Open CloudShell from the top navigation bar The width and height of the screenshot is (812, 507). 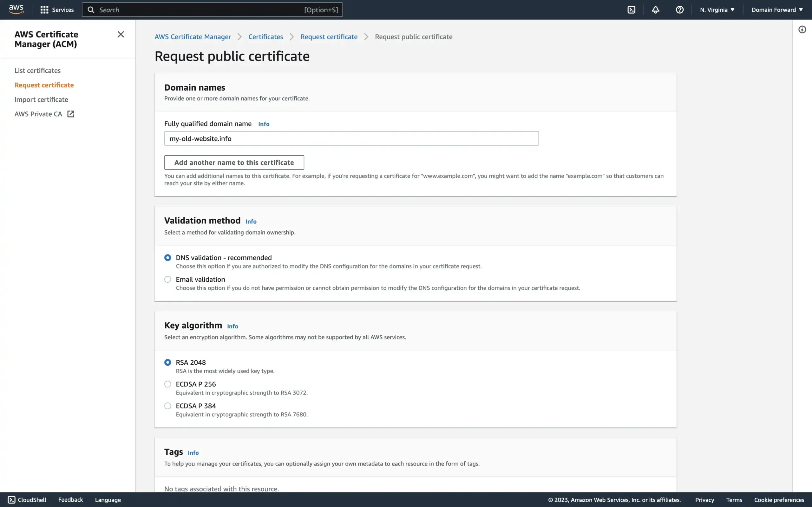pyautogui.click(x=631, y=10)
